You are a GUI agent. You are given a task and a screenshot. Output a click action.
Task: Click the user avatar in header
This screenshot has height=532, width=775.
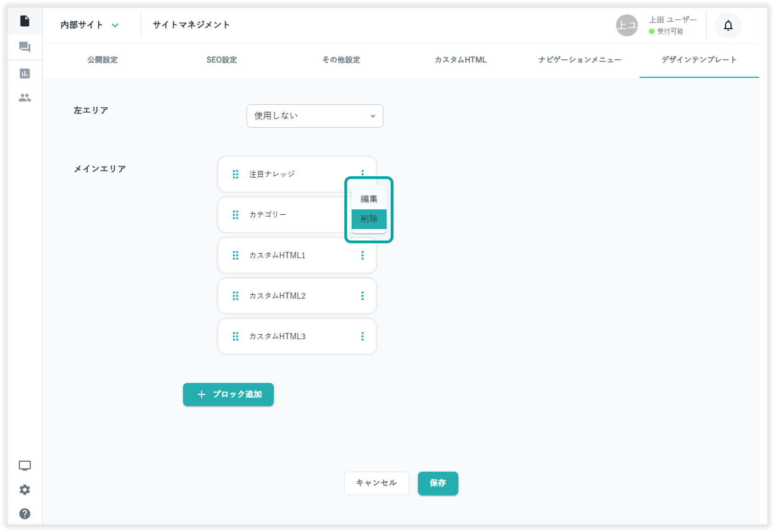[x=627, y=25]
